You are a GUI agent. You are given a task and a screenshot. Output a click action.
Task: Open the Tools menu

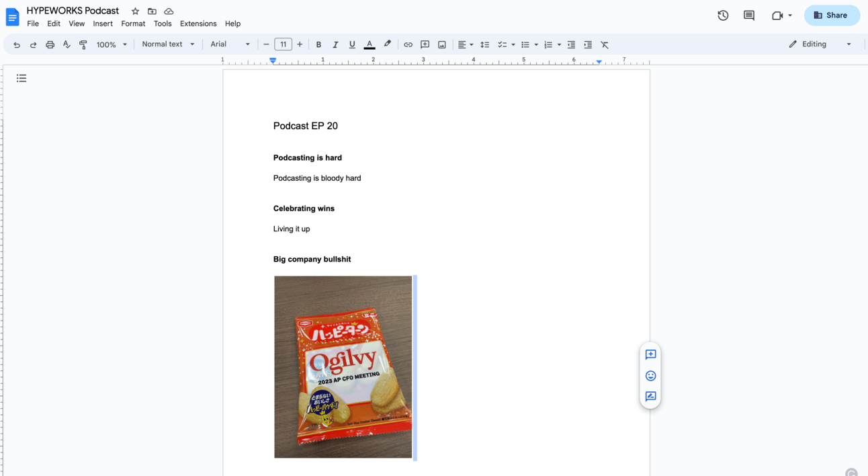tap(163, 24)
